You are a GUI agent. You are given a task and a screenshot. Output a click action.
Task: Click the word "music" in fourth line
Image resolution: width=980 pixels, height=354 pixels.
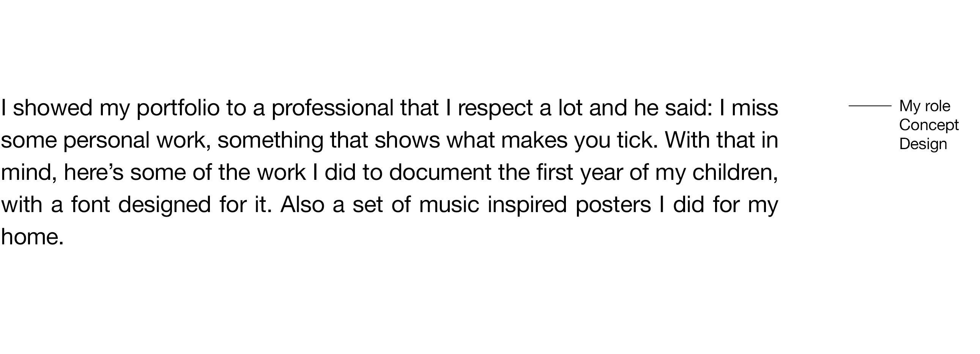click(x=449, y=205)
